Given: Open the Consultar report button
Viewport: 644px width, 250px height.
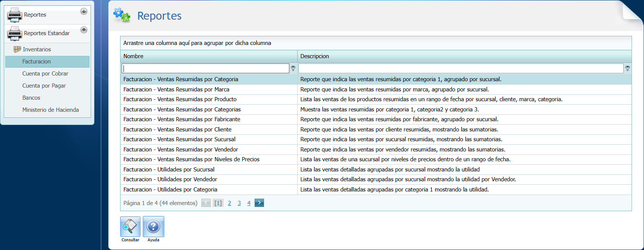Looking at the screenshot, I should [130, 229].
